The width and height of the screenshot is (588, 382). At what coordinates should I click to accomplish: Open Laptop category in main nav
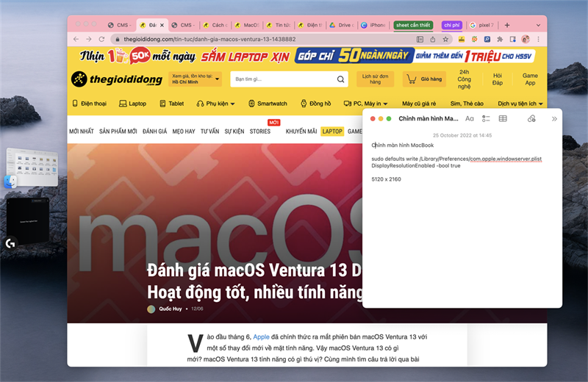click(133, 104)
